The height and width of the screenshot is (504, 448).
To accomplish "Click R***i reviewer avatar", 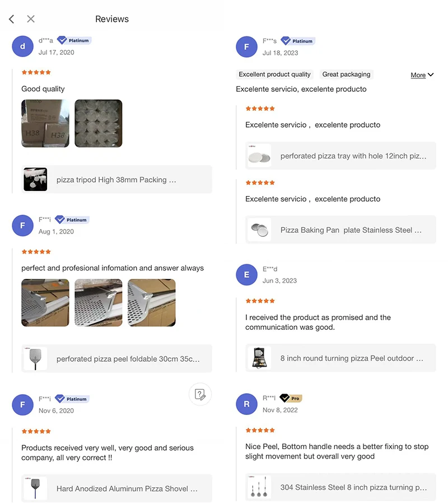I will pyautogui.click(x=246, y=404).
